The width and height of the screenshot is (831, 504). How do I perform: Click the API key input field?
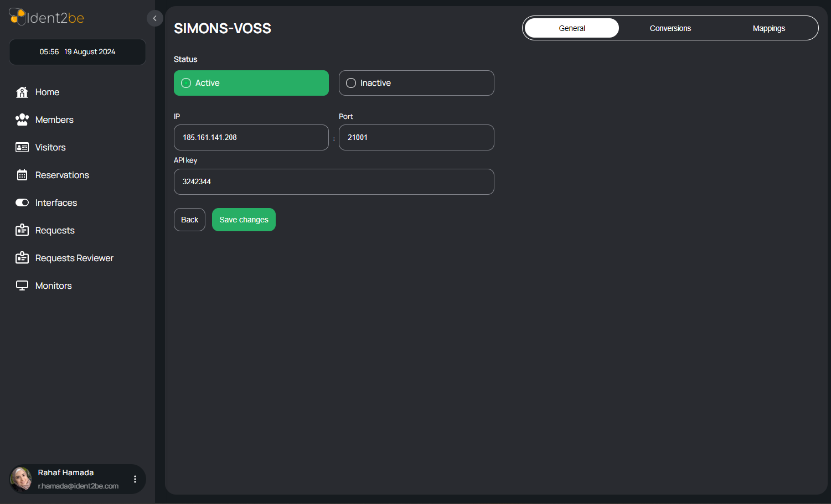point(334,181)
